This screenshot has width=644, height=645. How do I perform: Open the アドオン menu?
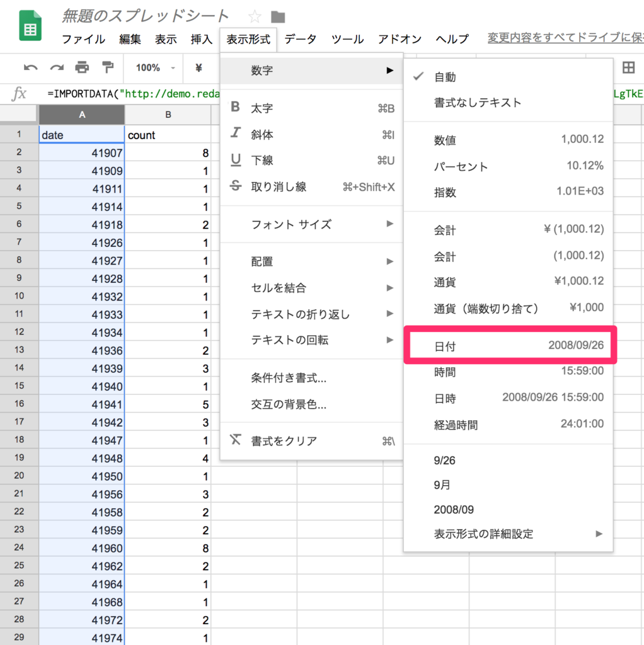point(400,39)
